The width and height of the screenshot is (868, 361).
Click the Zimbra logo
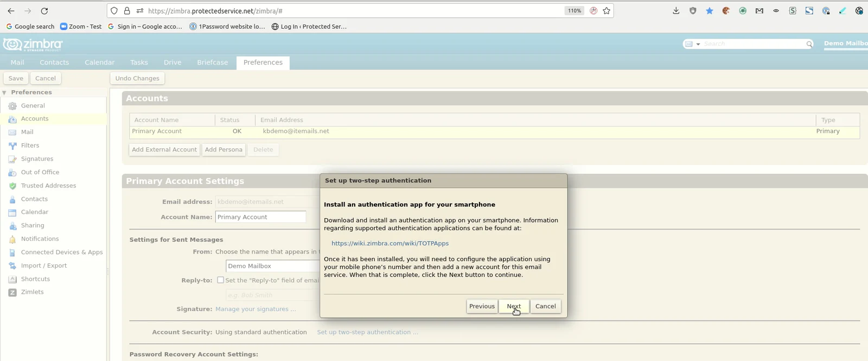coord(33,45)
